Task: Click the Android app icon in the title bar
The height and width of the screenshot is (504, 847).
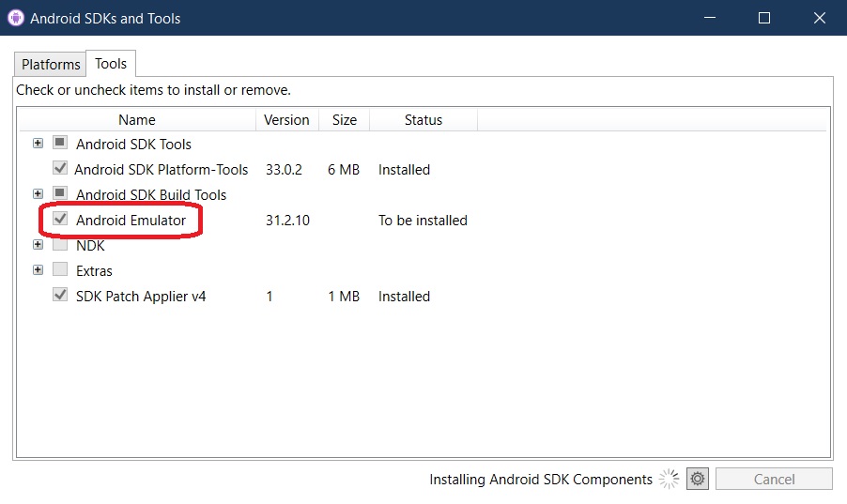Action: coord(16,18)
